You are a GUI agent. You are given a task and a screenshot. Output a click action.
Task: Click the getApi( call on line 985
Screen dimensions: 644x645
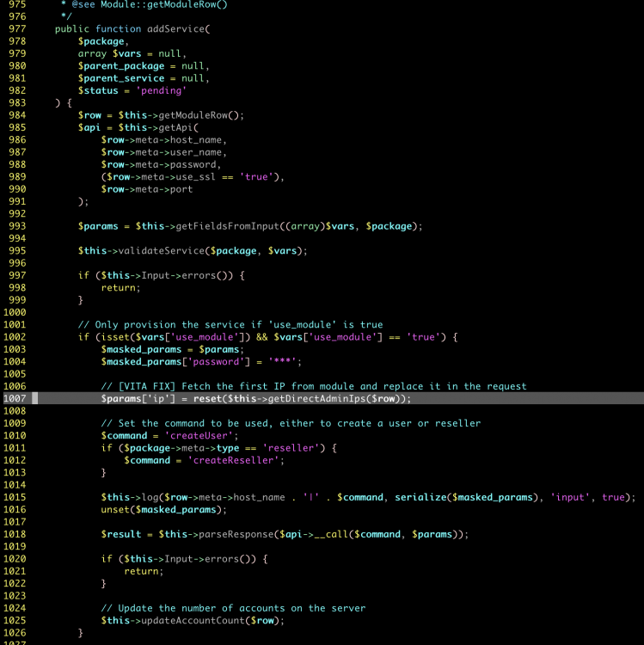pos(178,127)
